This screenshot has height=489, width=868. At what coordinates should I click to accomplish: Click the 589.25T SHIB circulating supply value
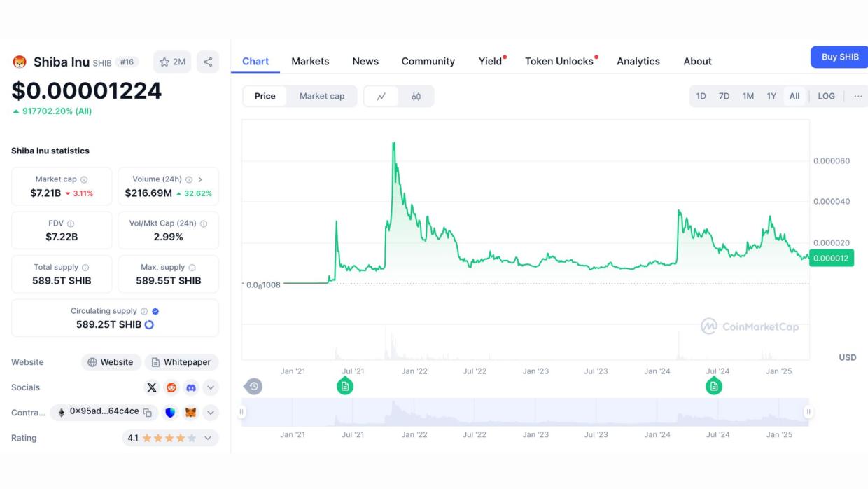108,324
